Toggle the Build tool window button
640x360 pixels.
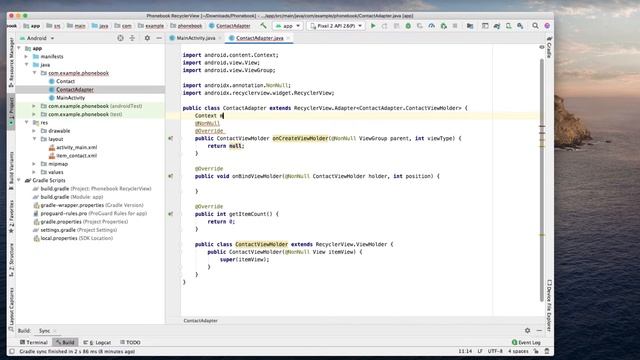coord(65,342)
